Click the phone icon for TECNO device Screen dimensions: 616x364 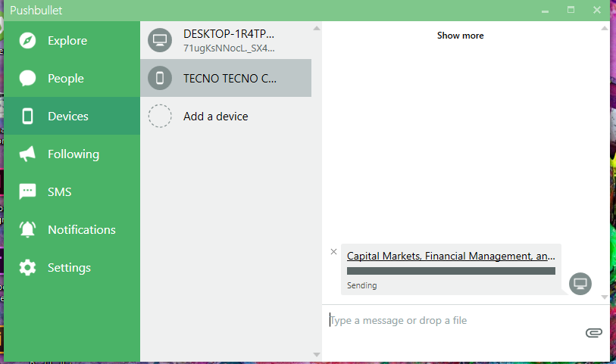click(160, 78)
